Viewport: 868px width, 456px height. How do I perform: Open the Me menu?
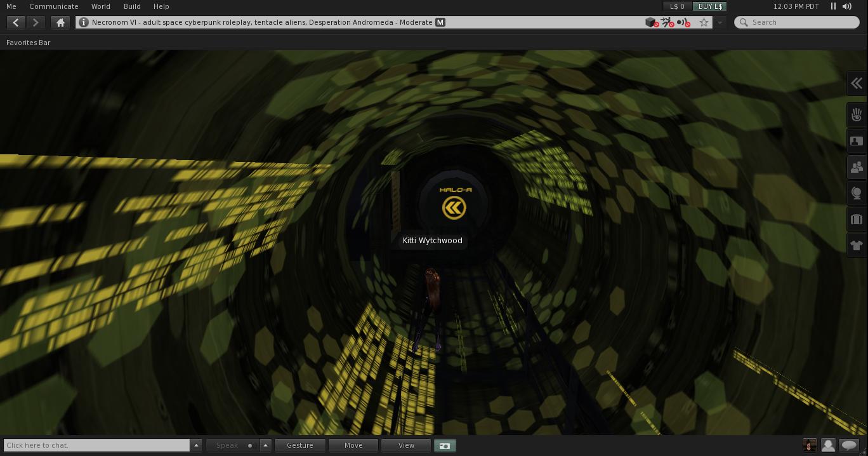[11, 6]
